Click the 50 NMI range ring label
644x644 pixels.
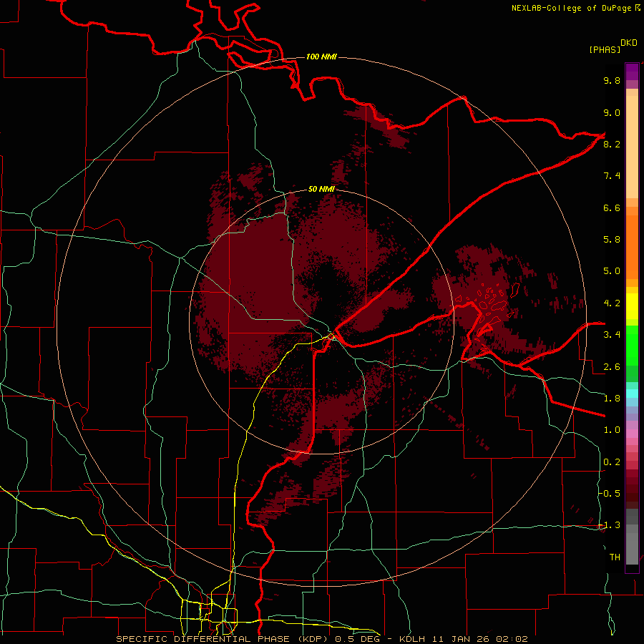(321, 189)
